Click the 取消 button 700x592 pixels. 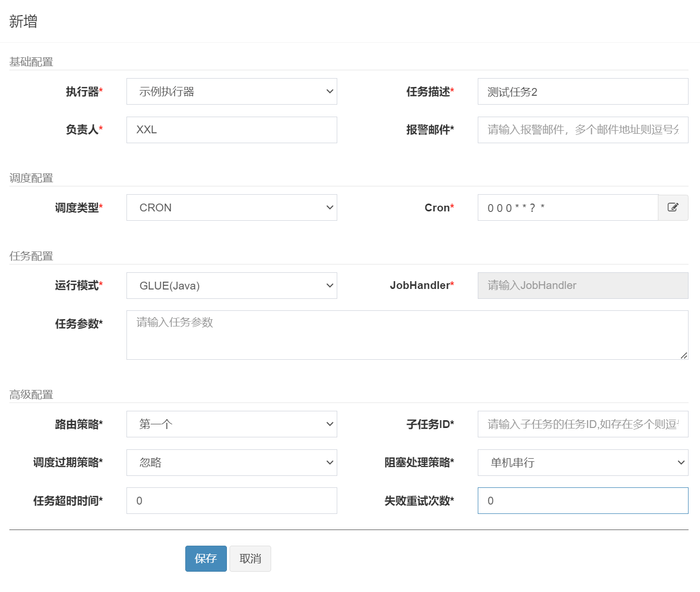(x=250, y=559)
